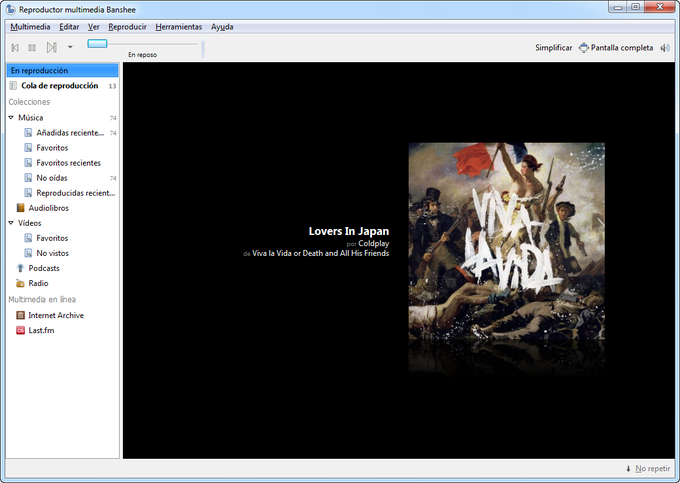Open the Ayuda menu

(x=222, y=27)
